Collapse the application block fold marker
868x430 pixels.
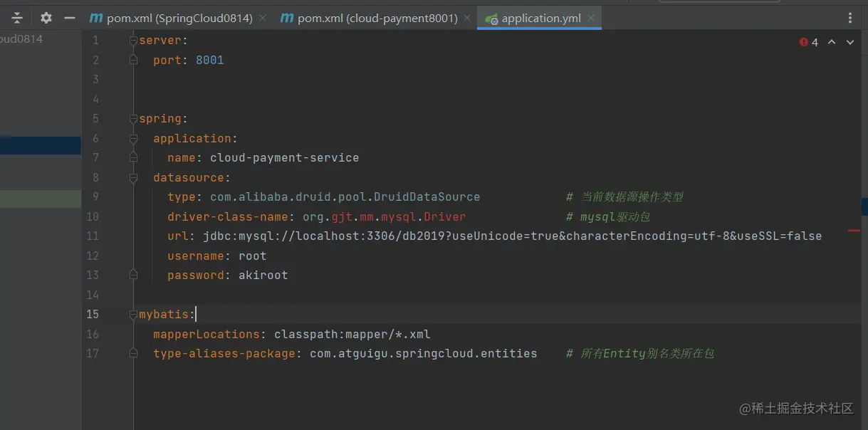[133, 138]
